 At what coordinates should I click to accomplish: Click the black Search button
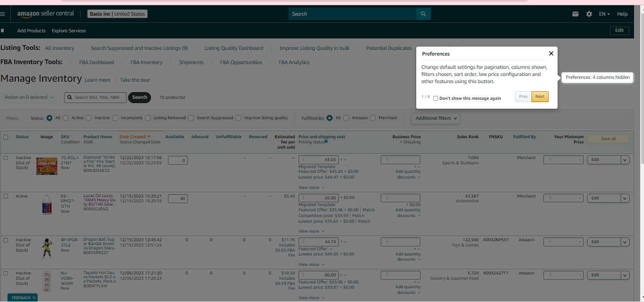point(140,97)
